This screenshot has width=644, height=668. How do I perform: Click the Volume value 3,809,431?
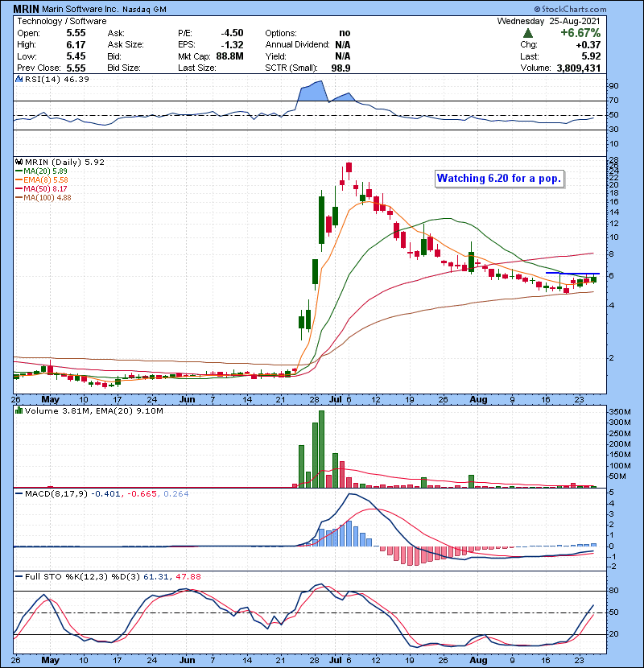(579, 68)
